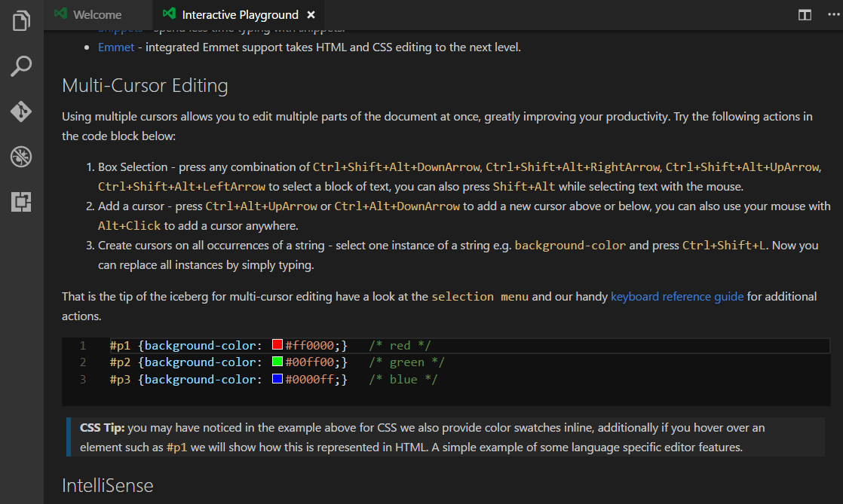The width and height of the screenshot is (843, 504).
Task: Open the keyboard reference guide link
Action: pos(677,297)
